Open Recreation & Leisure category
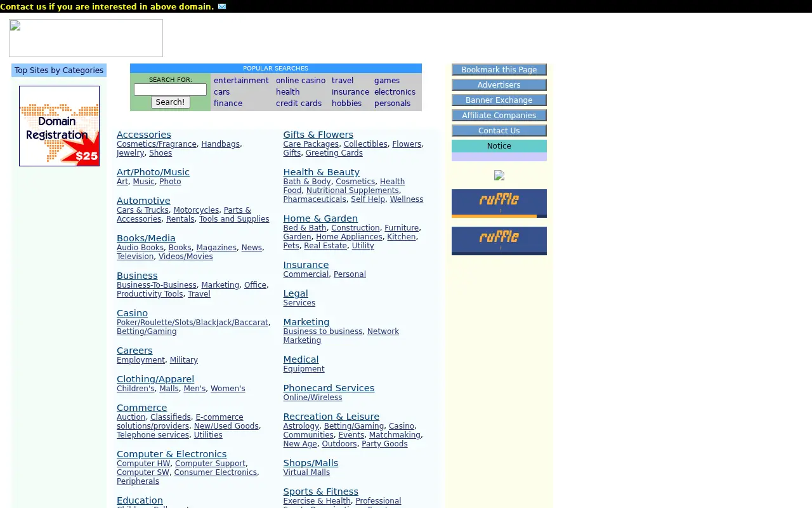This screenshot has height=508, width=812. [x=331, y=417]
